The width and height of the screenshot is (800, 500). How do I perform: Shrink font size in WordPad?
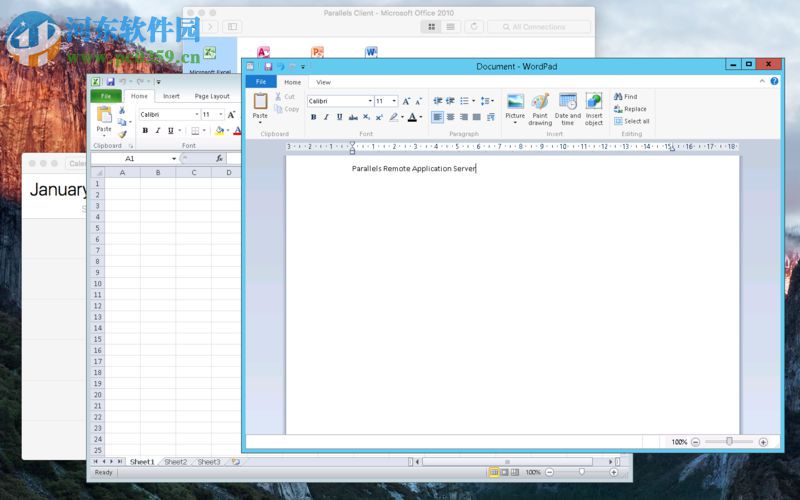(x=418, y=101)
